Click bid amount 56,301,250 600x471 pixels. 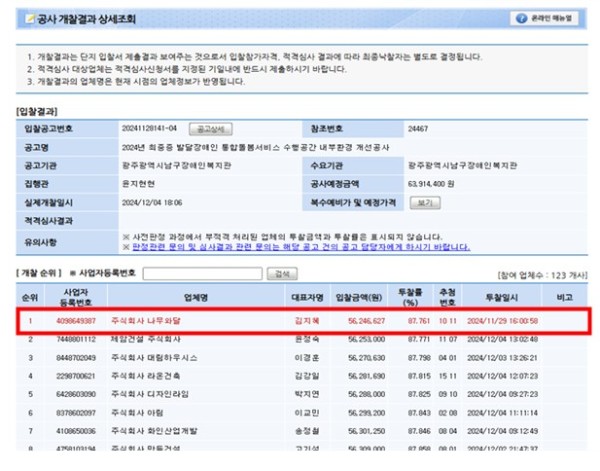click(x=367, y=431)
